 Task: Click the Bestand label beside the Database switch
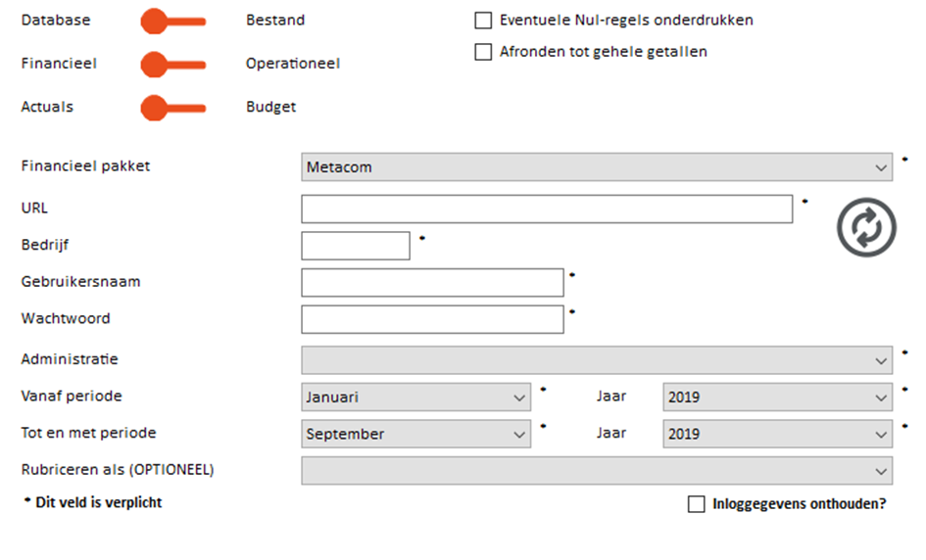point(275,20)
